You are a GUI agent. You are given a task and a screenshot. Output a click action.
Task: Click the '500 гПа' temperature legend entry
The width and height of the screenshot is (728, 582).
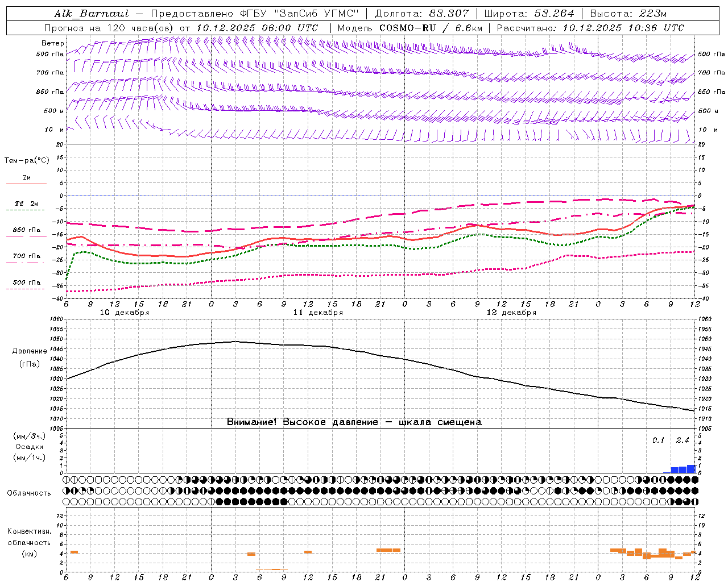27,282
